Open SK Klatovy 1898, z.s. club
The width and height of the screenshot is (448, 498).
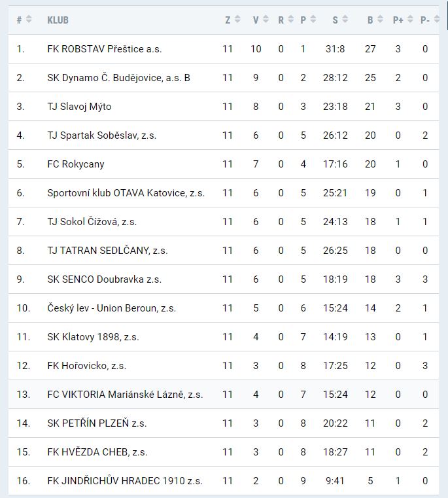pos(93,337)
